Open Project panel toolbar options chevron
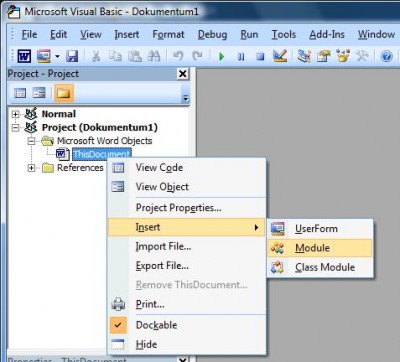 pos(185,98)
